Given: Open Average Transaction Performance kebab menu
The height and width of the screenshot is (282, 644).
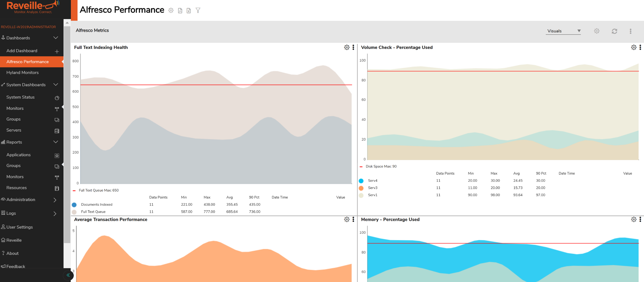Looking at the screenshot, I should point(353,220).
